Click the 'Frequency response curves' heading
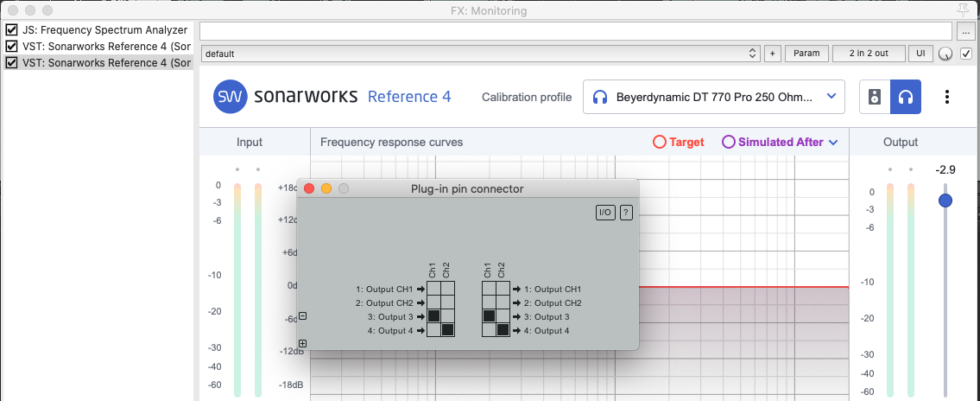Viewport: 980px width, 401px height. point(391,142)
